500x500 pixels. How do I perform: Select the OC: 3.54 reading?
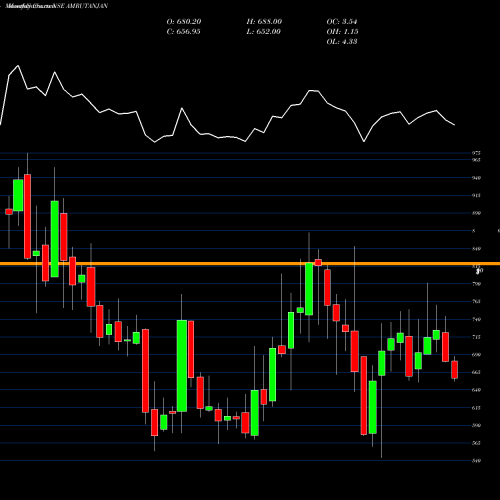click(x=342, y=22)
